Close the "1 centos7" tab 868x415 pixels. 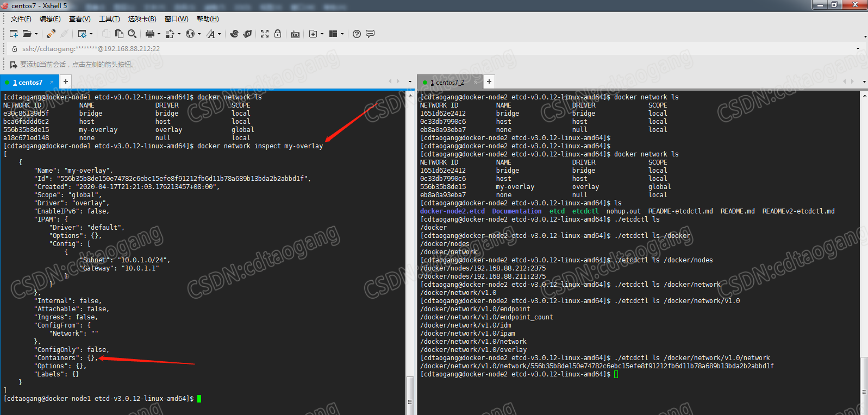pyautogui.click(x=52, y=83)
